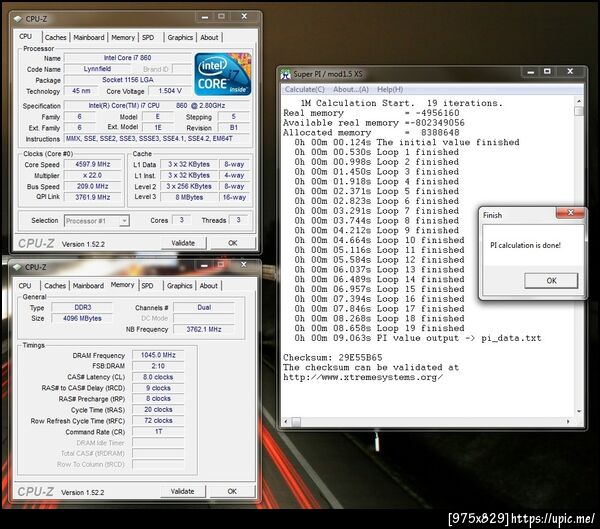The height and width of the screenshot is (529, 600).
Task: Click OK in upper CPU-Z window
Action: point(233,243)
